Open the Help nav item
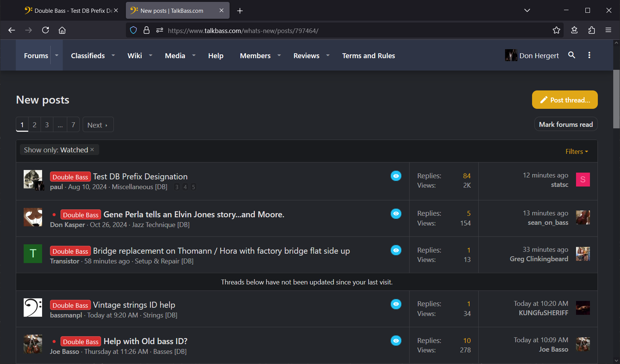The width and height of the screenshot is (620, 364). point(216,56)
